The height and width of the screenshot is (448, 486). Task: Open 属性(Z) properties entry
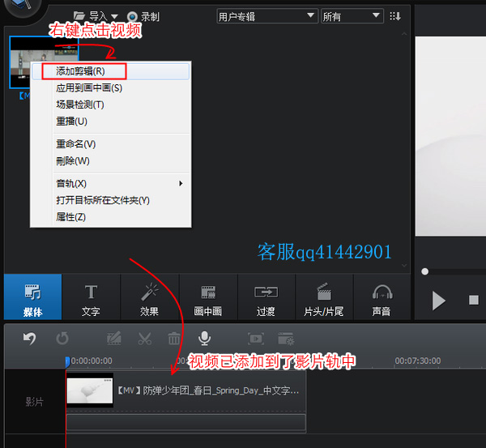tap(110, 217)
